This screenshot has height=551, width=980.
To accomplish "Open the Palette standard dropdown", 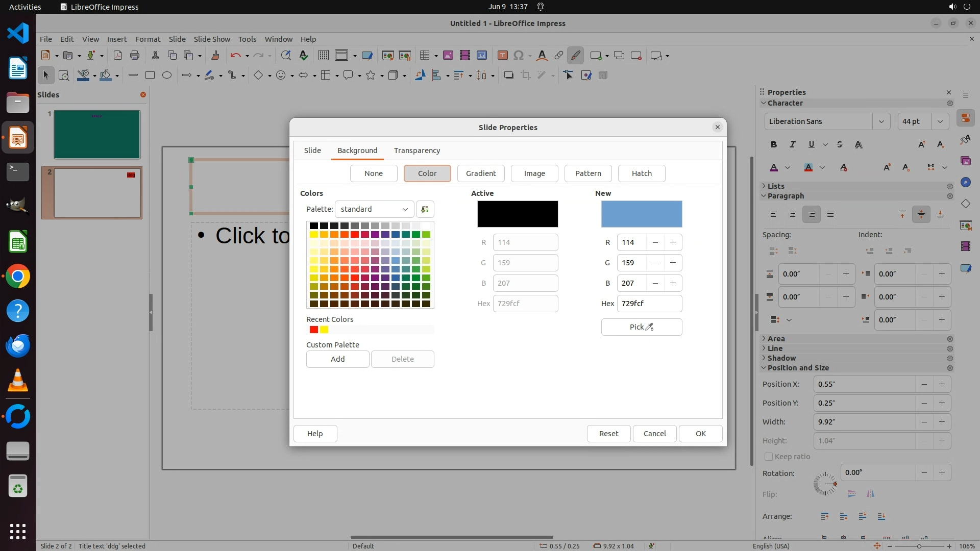I will click(x=374, y=209).
